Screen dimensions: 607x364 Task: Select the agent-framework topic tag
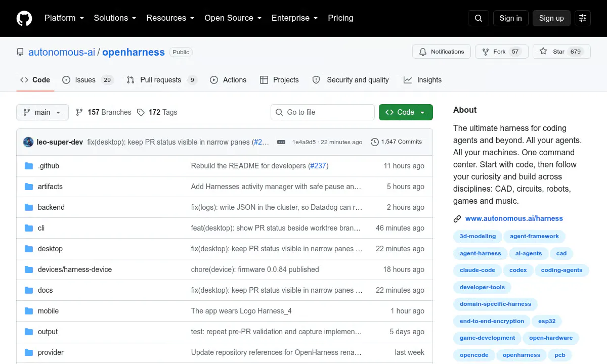[x=534, y=236]
